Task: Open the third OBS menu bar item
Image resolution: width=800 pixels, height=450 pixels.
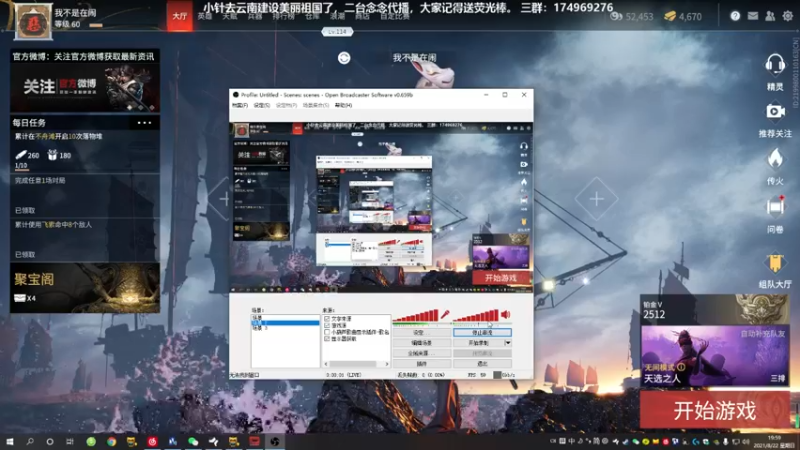Action: (286, 105)
